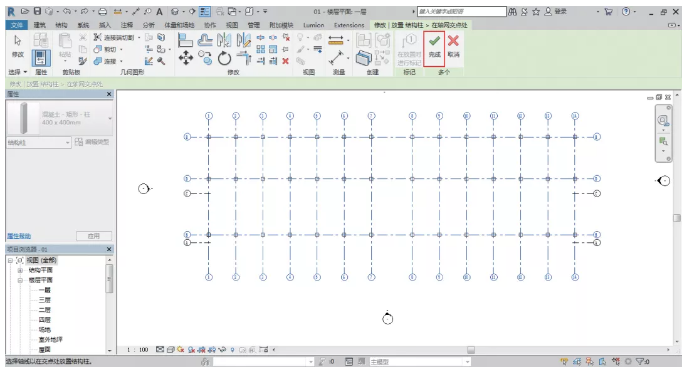Click the drawing area horizontal scrollbar thumb
This screenshot has width=690, height=370.
pos(470,350)
